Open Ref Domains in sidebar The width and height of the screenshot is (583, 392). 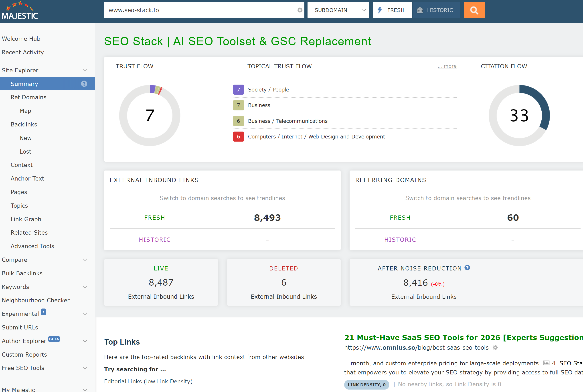(28, 97)
